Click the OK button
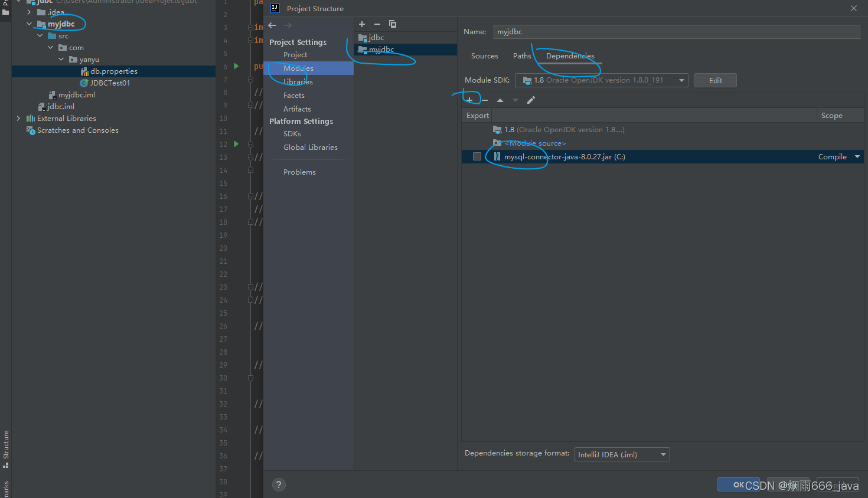The image size is (868, 498). point(739,484)
